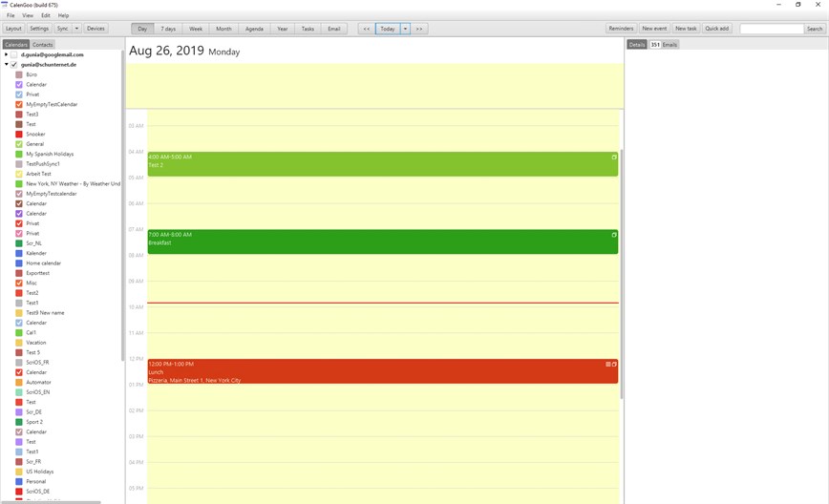829x504 pixels.
Task: Click the small square icon on Test 2 event
Action: (614, 157)
